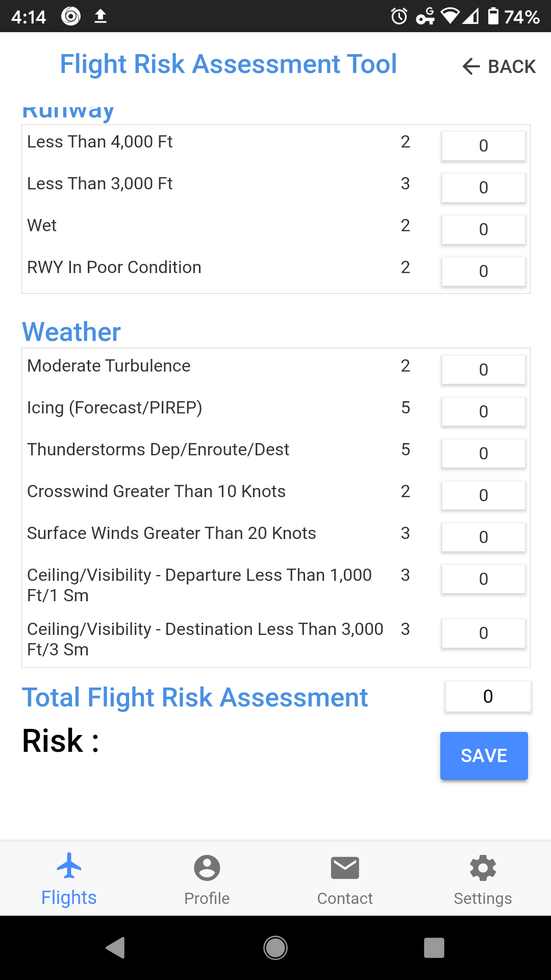Click the SAVE button

click(484, 755)
